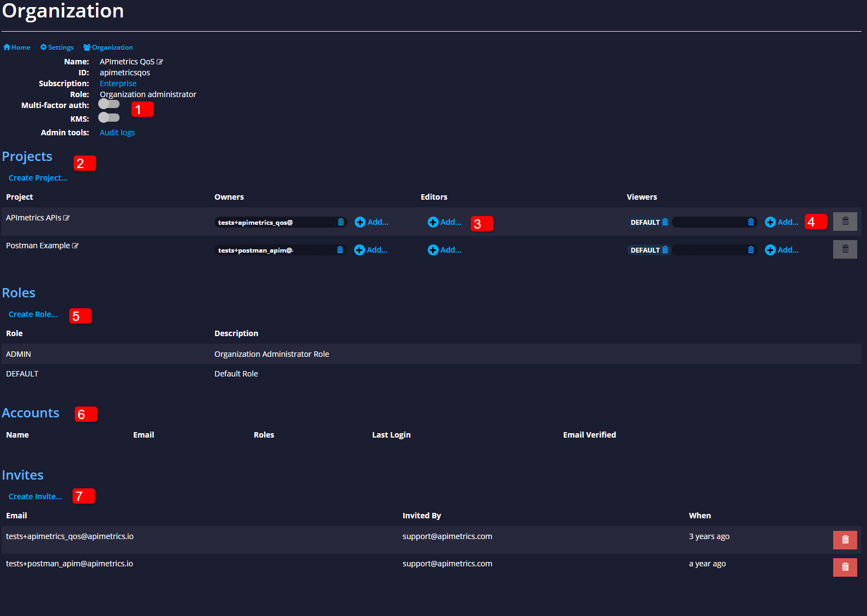Edit the Postman Example project name icon
This screenshot has width=867, height=616.
(75, 246)
